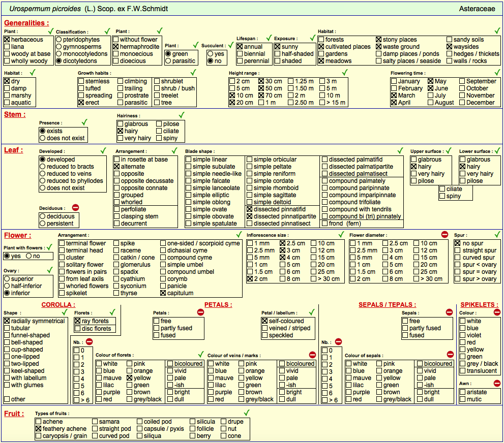Click the green checkmark next to Blade shape
The height and width of the screenshot is (443, 504).
tap(400, 150)
